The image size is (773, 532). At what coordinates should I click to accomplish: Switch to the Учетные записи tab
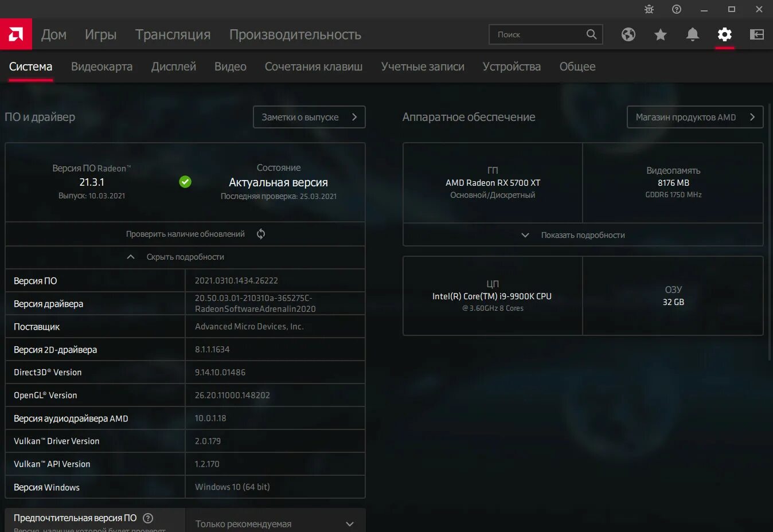(x=423, y=66)
